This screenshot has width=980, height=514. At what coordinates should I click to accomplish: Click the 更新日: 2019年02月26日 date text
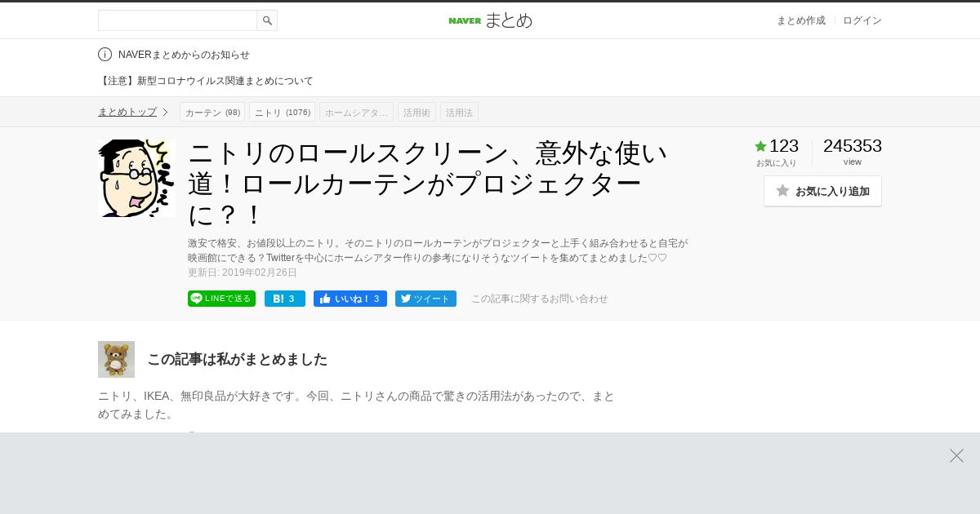[243, 273]
